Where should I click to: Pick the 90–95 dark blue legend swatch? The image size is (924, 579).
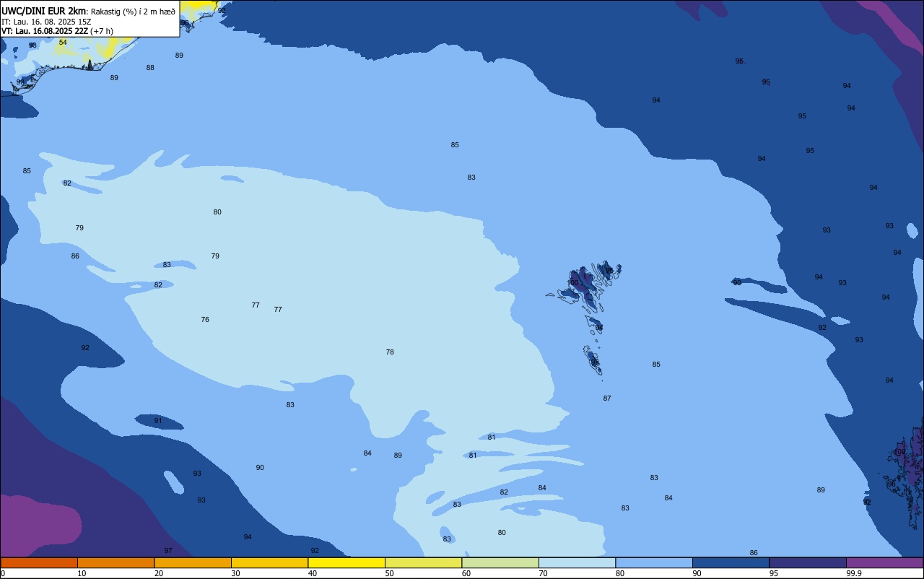731,562
